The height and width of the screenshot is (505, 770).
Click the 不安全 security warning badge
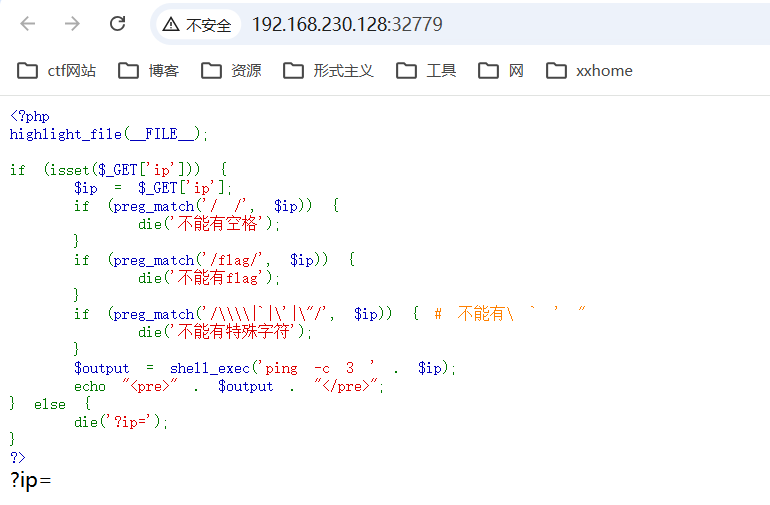[x=197, y=24]
